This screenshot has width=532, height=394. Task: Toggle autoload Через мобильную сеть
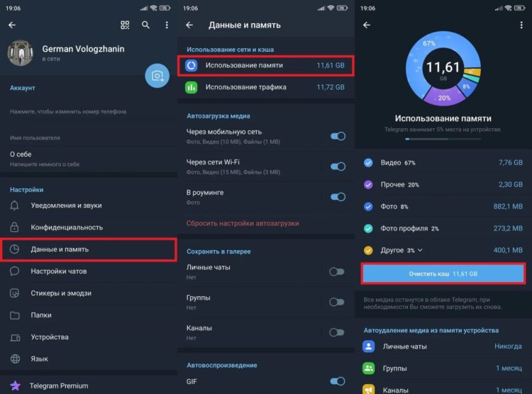coord(338,136)
